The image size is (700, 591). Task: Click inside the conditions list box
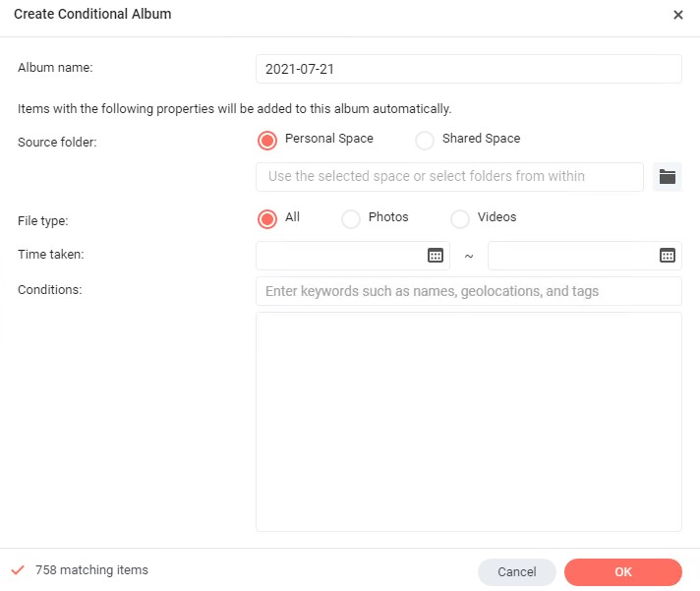coord(469,422)
